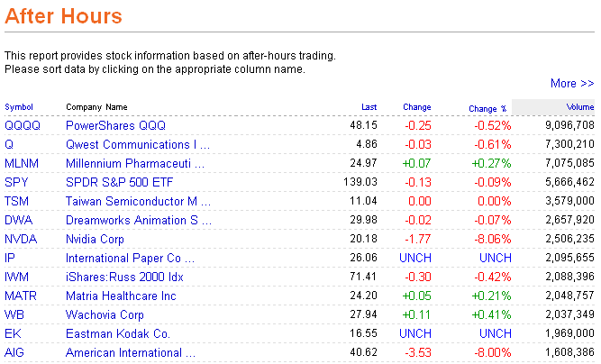Sort by the Last price column
Viewport: 601px width, 364px height.
369,107
